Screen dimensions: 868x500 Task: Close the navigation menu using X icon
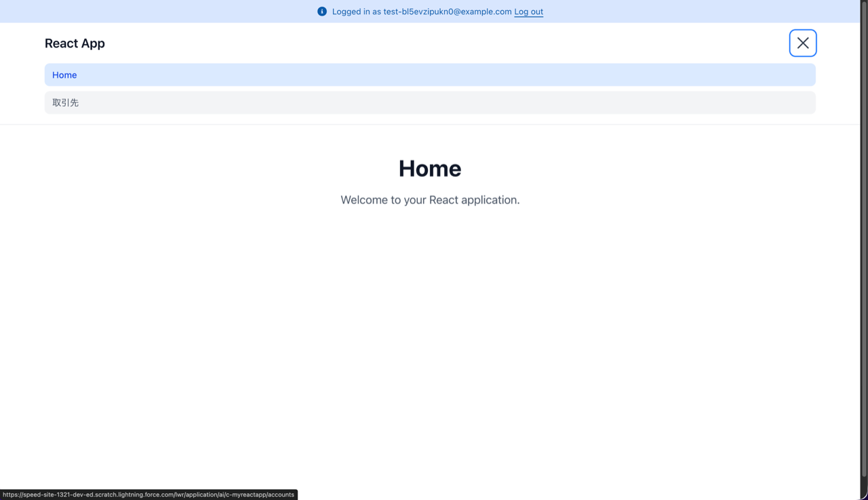(802, 43)
